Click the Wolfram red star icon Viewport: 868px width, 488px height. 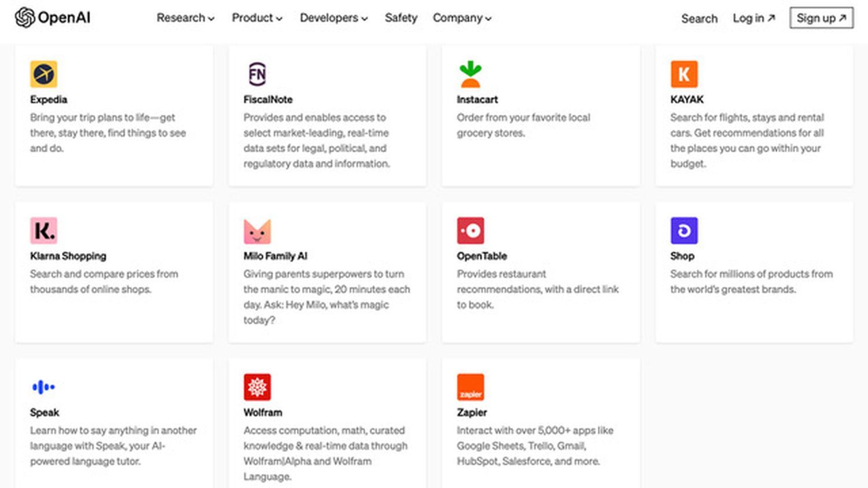click(x=257, y=387)
